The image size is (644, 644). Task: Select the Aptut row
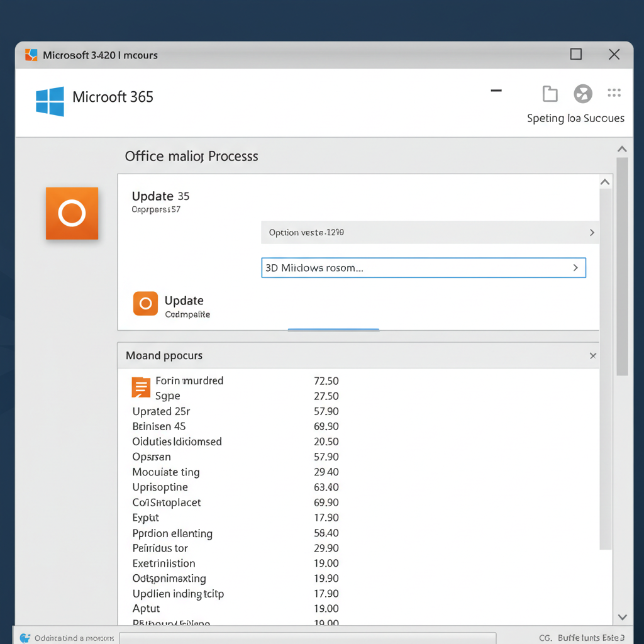(235, 608)
